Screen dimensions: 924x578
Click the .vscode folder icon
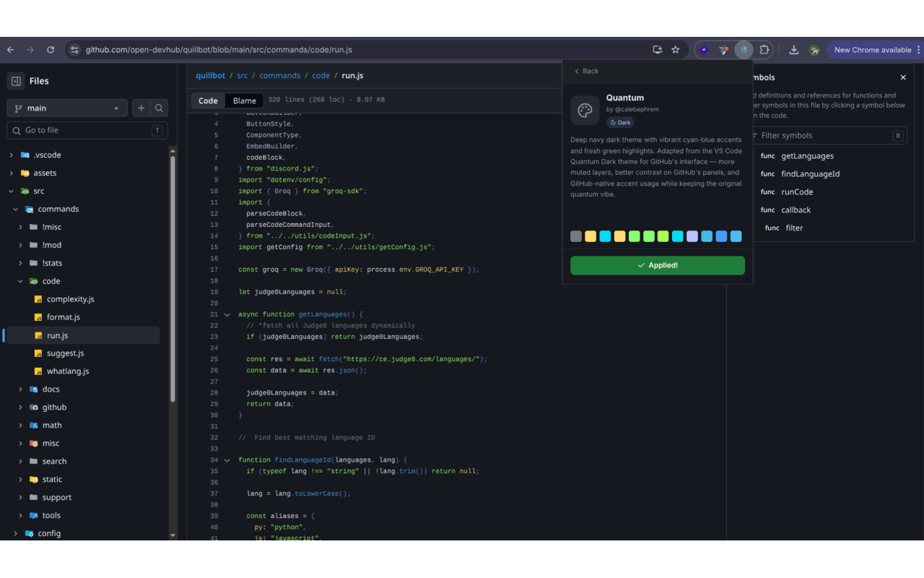(x=25, y=155)
